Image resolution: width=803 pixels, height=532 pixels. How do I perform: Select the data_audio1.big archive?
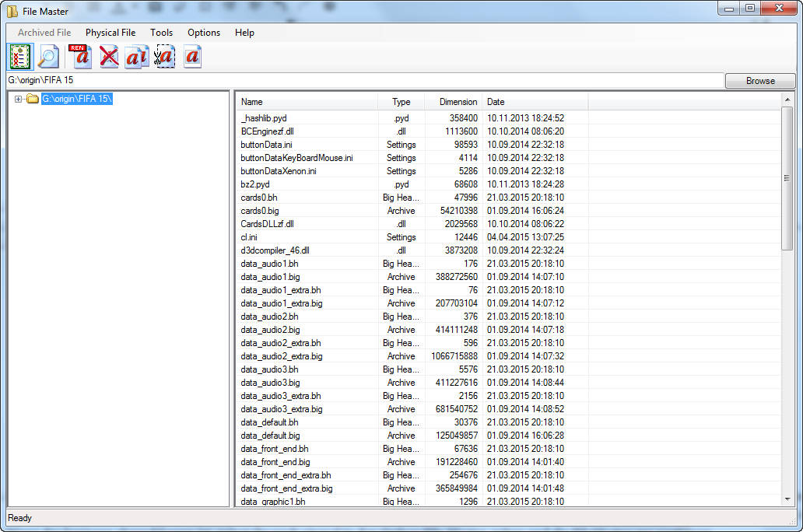click(x=271, y=277)
